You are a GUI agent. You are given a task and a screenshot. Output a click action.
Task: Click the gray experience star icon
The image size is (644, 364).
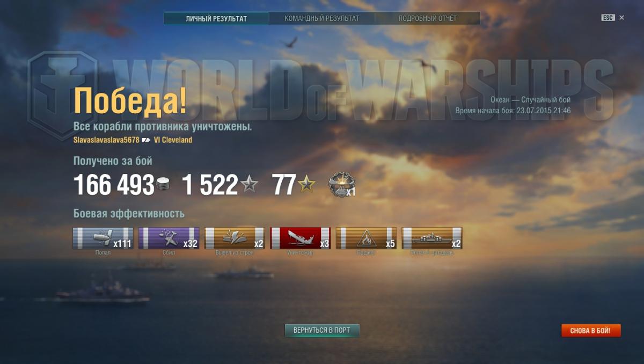(249, 185)
